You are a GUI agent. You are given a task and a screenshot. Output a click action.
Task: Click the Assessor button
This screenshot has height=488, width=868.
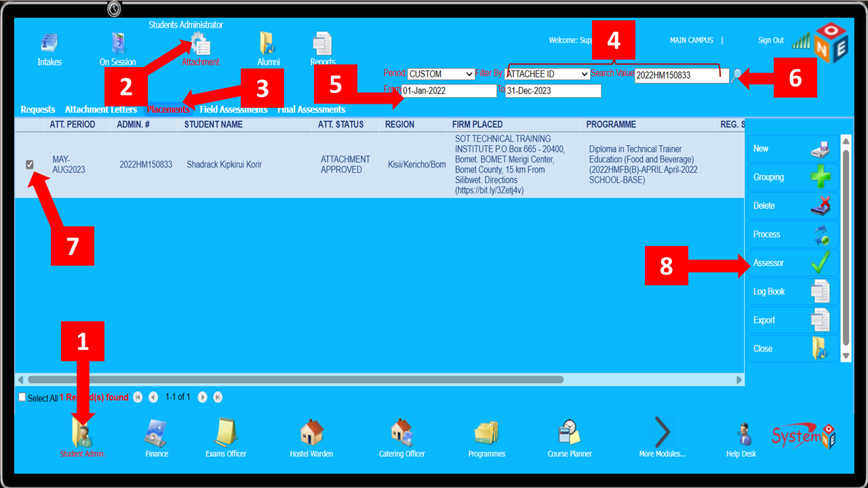[x=791, y=263]
